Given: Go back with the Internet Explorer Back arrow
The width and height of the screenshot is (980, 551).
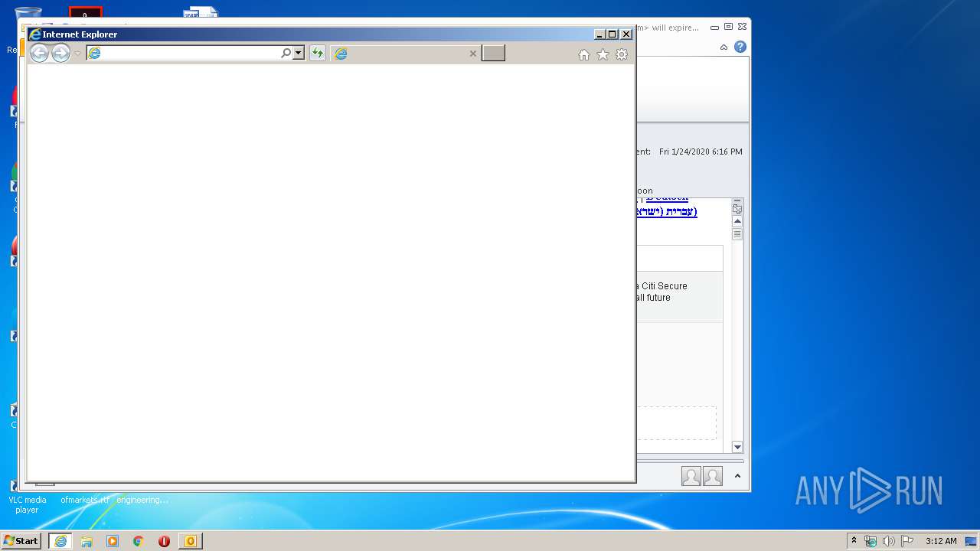Looking at the screenshot, I should click(39, 53).
